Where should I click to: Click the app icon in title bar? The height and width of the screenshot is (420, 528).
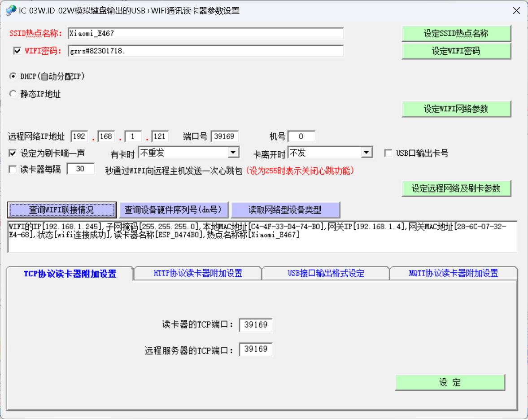(11, 10)
